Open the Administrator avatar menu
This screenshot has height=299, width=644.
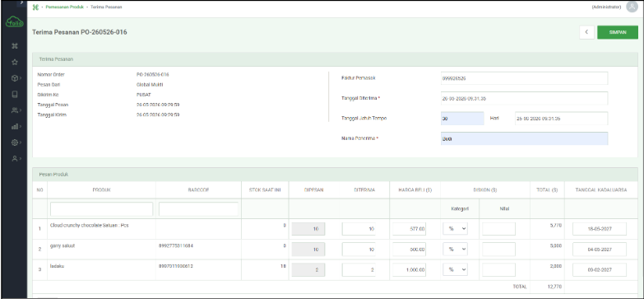[x=632, y=7]
